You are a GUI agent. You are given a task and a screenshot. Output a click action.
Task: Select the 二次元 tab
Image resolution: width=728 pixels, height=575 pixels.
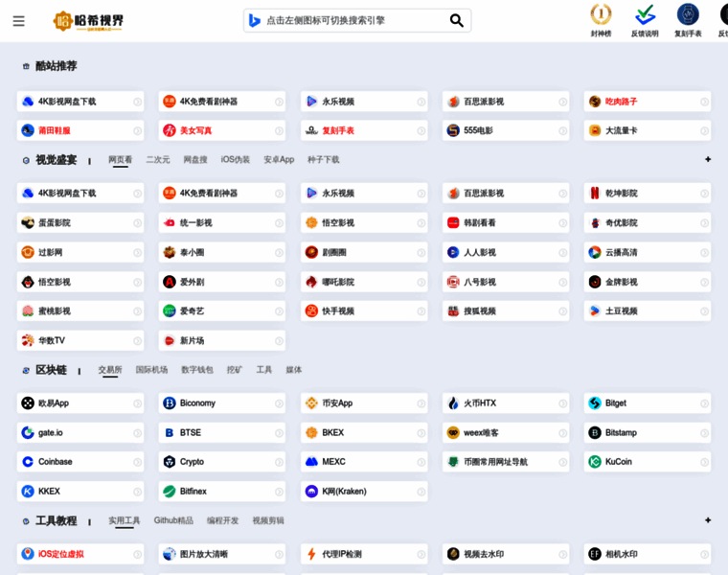(158, 160)
